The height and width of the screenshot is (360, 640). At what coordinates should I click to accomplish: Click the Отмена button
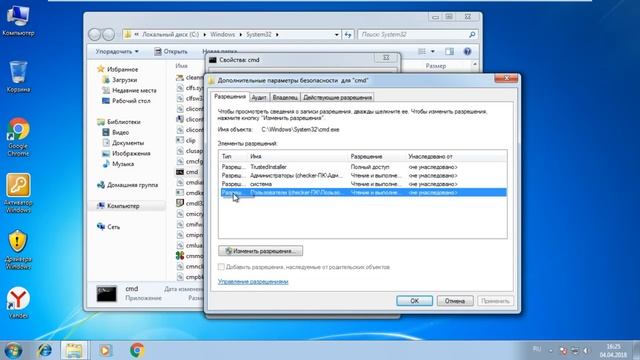tap(455, 301)
